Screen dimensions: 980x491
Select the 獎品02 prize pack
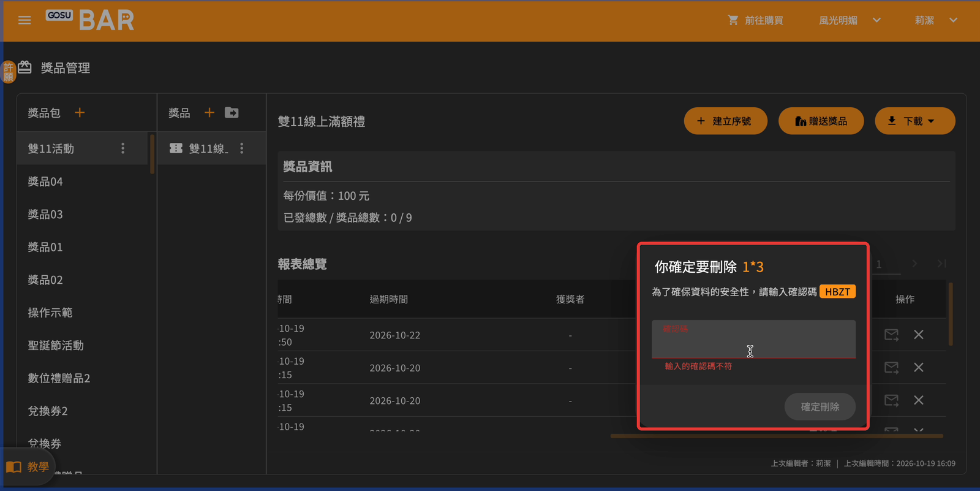tap(83, 280)
